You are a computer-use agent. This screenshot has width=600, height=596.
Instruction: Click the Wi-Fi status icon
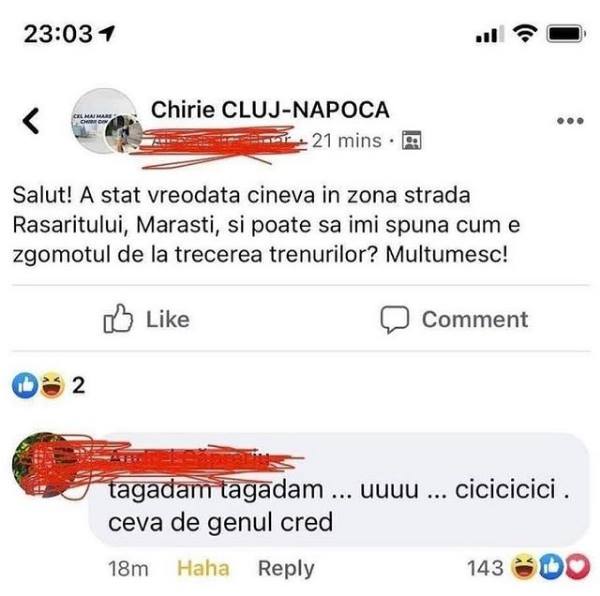(x=525, y=34)
